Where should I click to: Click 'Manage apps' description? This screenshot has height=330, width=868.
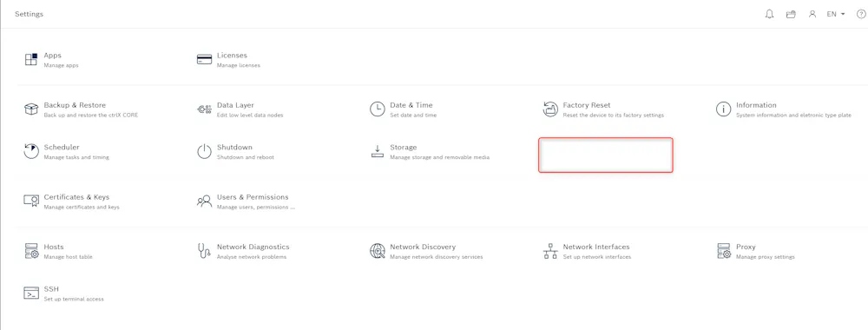click(61, 65)
